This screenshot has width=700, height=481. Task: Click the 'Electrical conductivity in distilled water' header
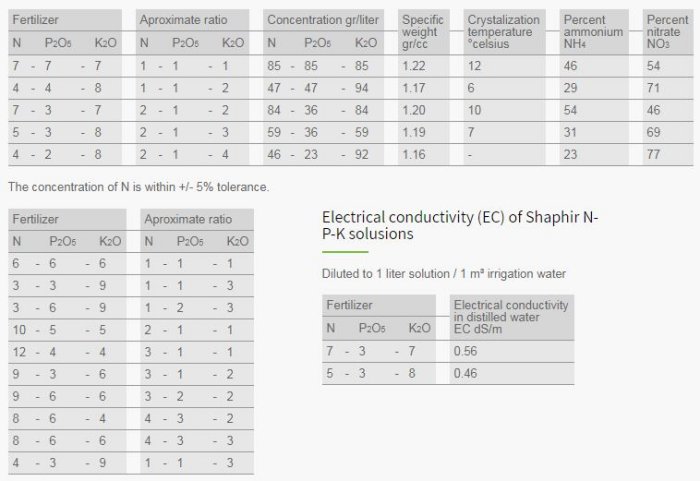click(x=511, y=315)
